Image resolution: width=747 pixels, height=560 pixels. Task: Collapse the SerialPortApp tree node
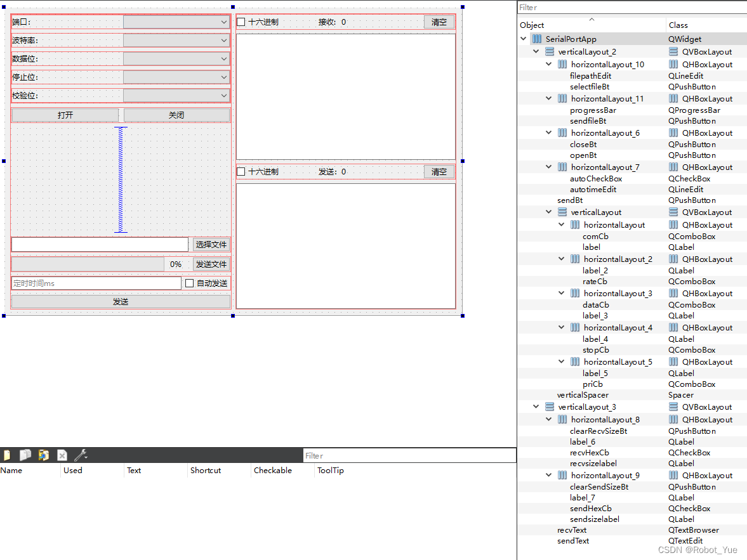point(524,39)
